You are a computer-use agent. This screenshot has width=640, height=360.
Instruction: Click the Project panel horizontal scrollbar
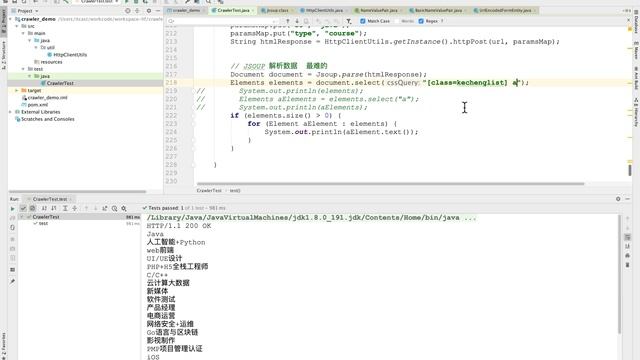tap(77, 191)
